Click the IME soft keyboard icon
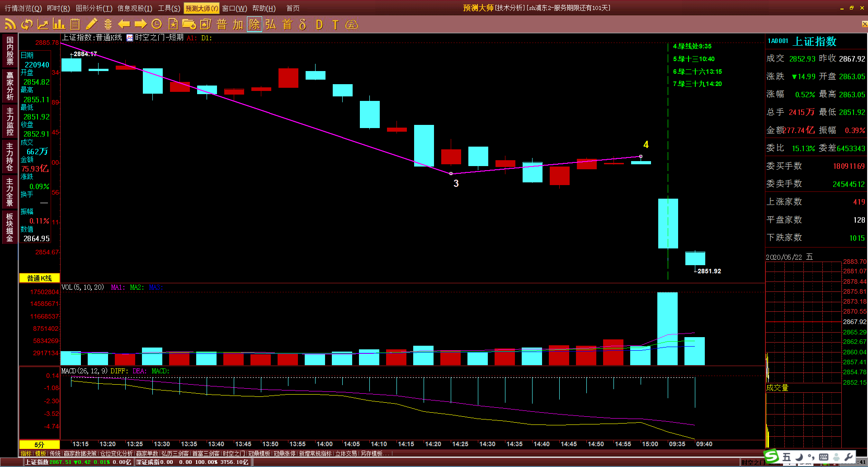868x467 pixels. pos(824,457)
